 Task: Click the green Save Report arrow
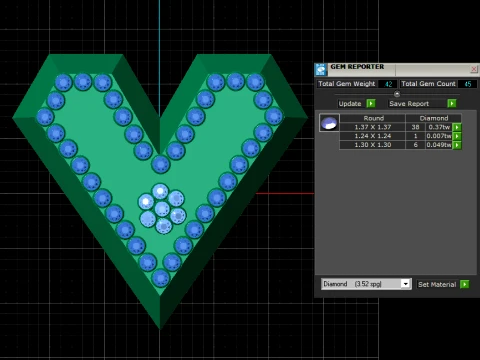coord(452,104)
